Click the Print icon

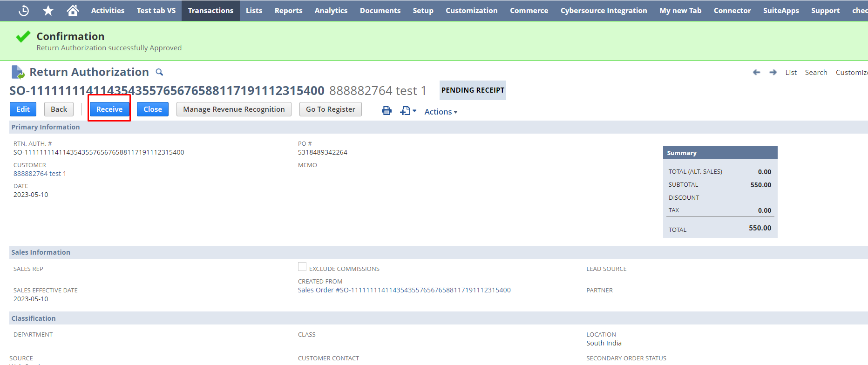(x=387, y=111)
